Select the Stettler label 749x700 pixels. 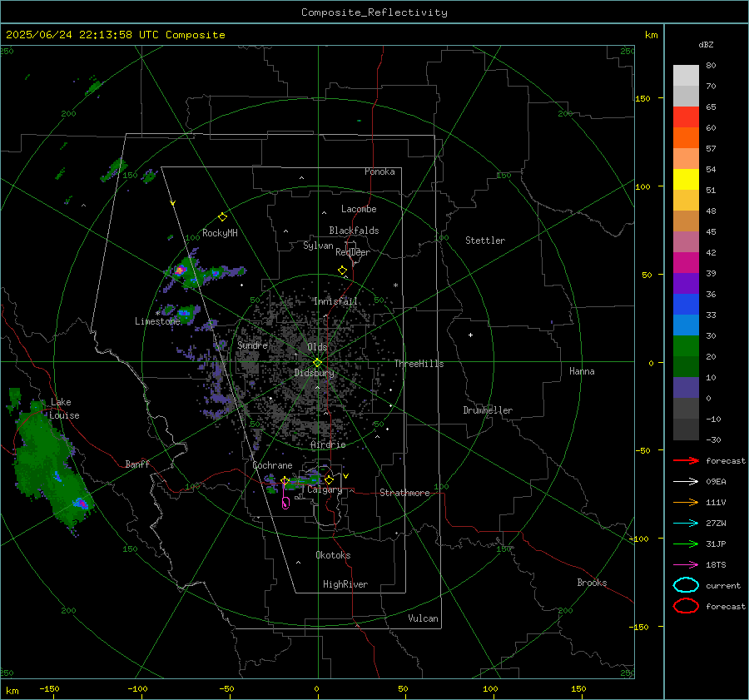tap(485, 241)
